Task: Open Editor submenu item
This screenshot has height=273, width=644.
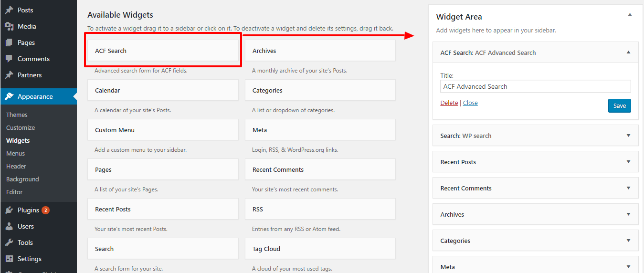Action: coord(14,192)
